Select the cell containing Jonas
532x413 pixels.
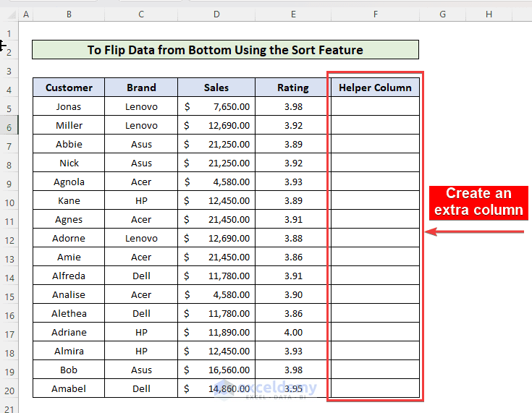[69, 106]
